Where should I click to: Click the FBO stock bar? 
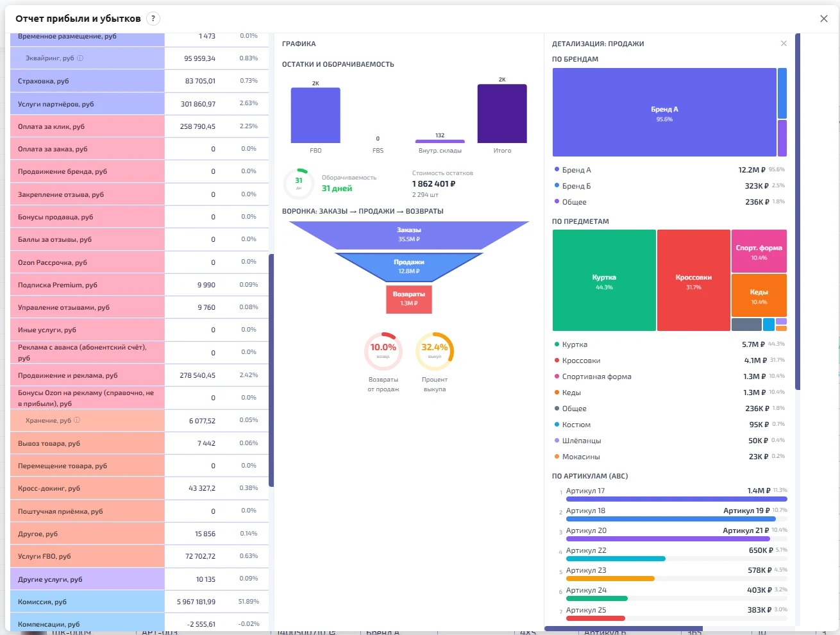click(315, 115)
